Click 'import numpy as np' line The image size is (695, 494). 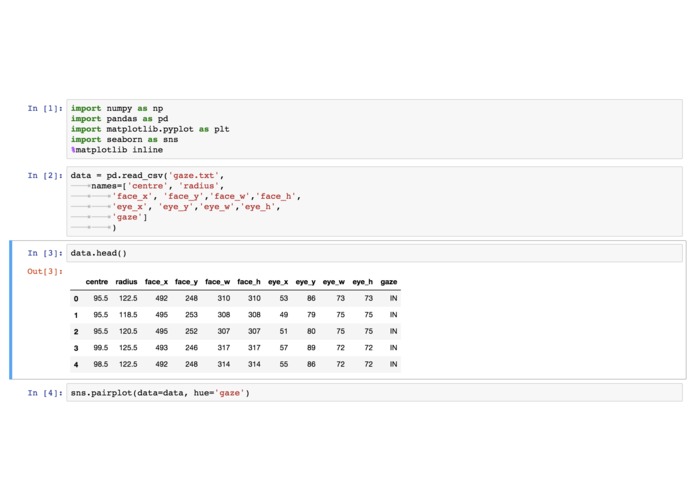click(117, 109)
